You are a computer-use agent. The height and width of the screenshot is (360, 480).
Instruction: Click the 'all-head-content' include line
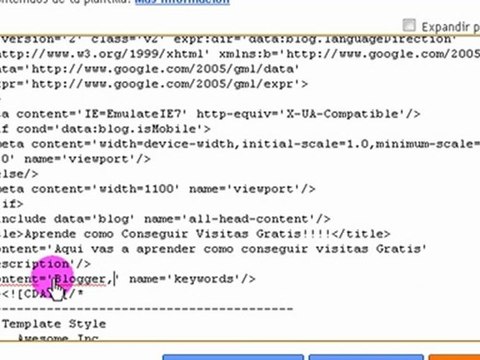click(x=165, y=219)
